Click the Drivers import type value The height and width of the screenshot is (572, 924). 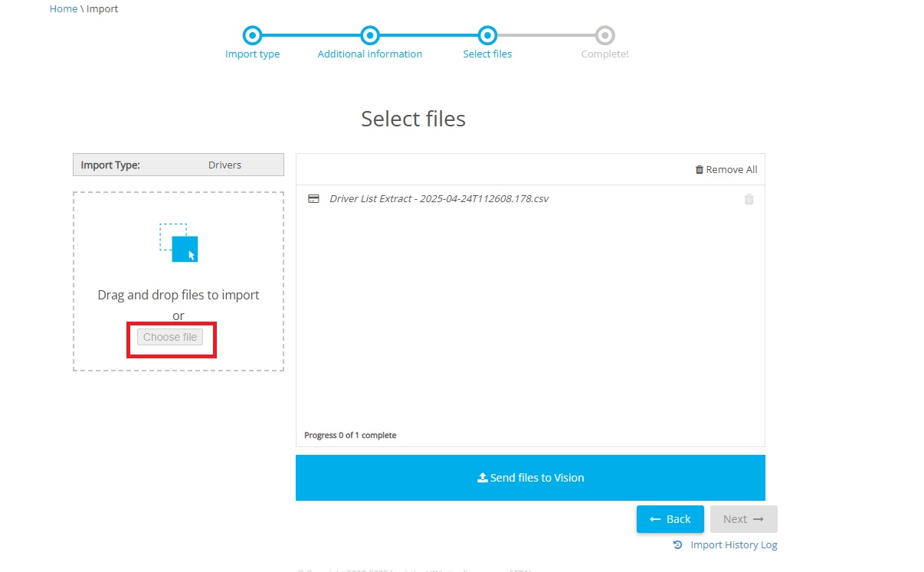[224, 165]
